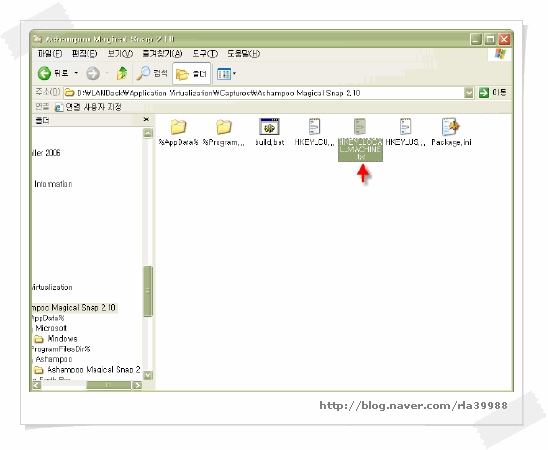The image size is (548, 450).
Task: Select the Ashampoo folder in tree
Action: coord(53,359)
